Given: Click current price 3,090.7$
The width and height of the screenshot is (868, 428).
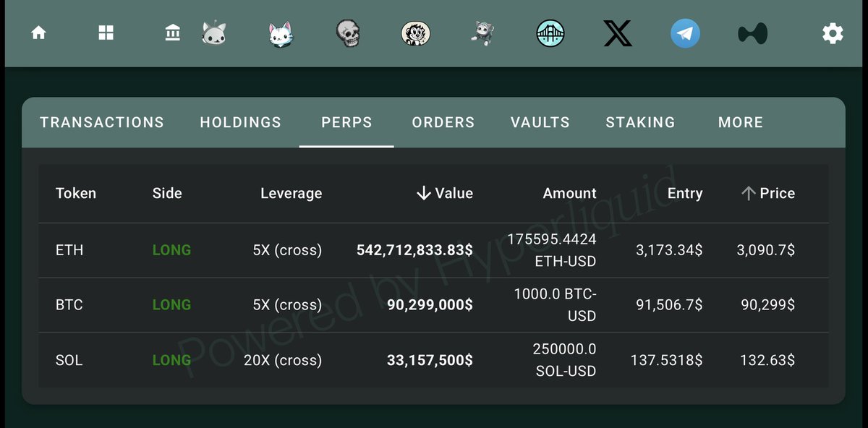Looking at the screenshot, I should coord(766,250).
